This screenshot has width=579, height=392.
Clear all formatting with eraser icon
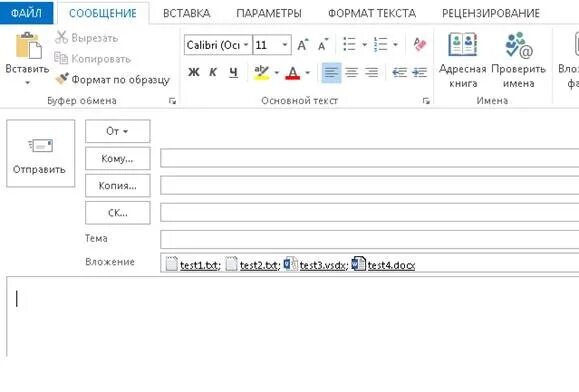point(420,45)
